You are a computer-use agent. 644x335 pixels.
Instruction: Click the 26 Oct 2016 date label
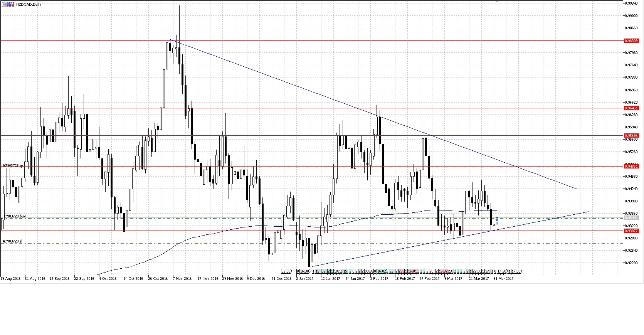pyautogui.click(x=158, y=278)
